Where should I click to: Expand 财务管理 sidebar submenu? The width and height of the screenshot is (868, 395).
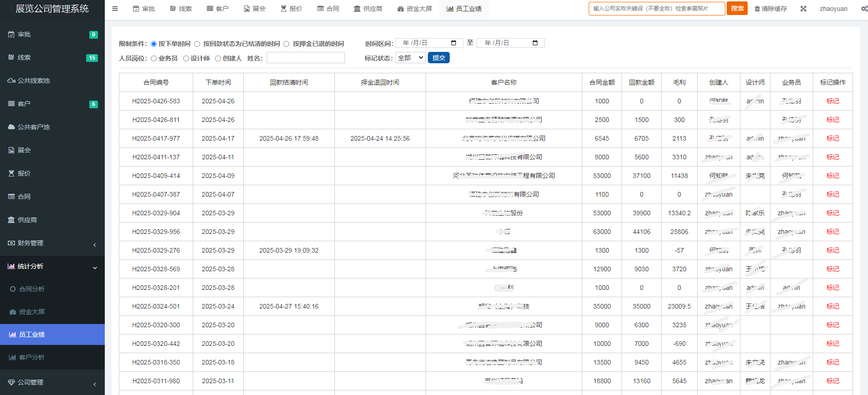tap(52, 243)
